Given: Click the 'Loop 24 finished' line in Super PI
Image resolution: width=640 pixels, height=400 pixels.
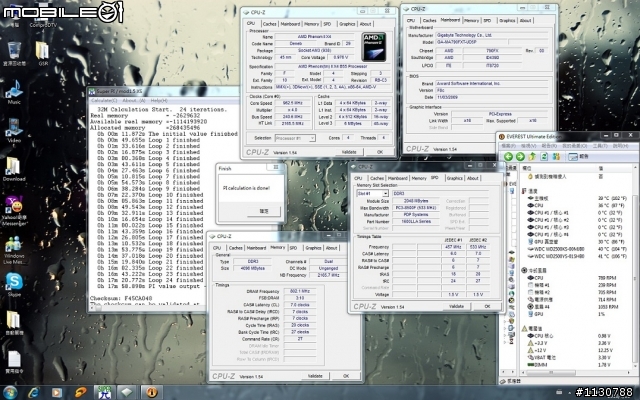Looking at the screenshot, I should pyautogui.click(x=150, y=280).
